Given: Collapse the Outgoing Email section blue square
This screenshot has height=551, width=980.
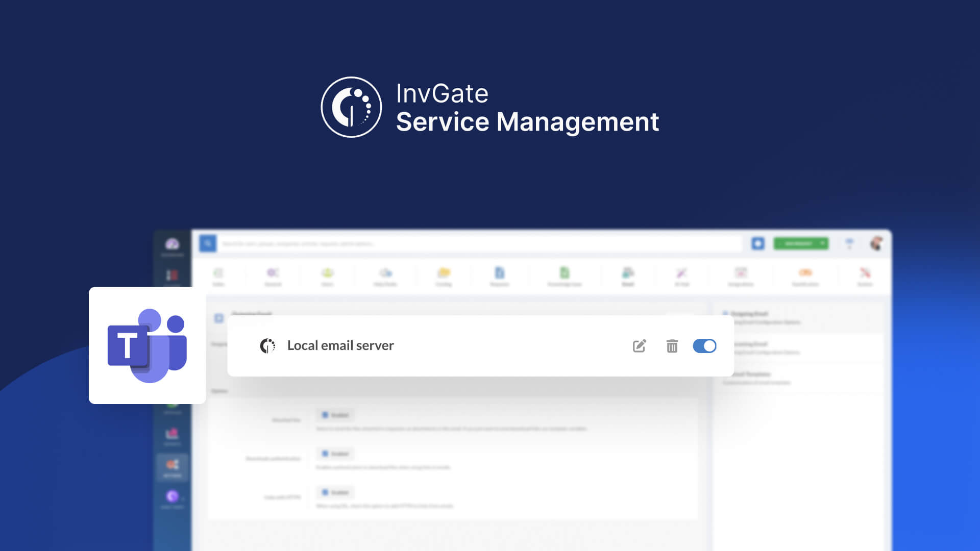Looking at the screenshot, I should [x=219, y=318].
